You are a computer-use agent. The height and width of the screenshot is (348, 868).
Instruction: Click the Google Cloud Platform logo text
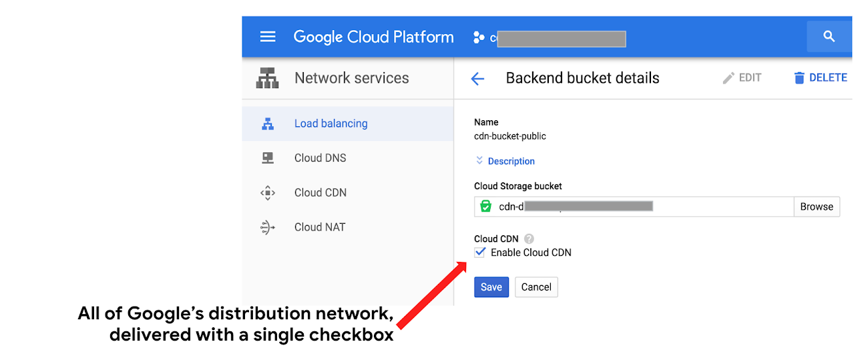[x=373, y=37]
